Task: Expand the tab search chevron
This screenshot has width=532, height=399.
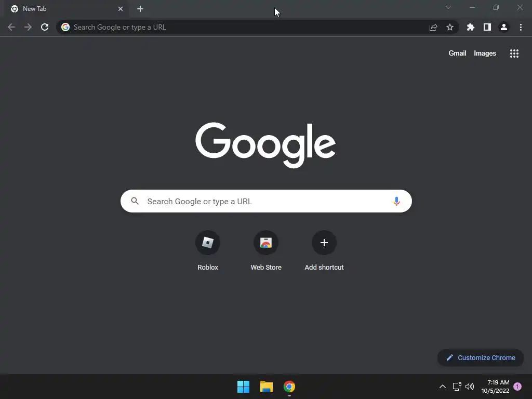Action: coord(448,7)
